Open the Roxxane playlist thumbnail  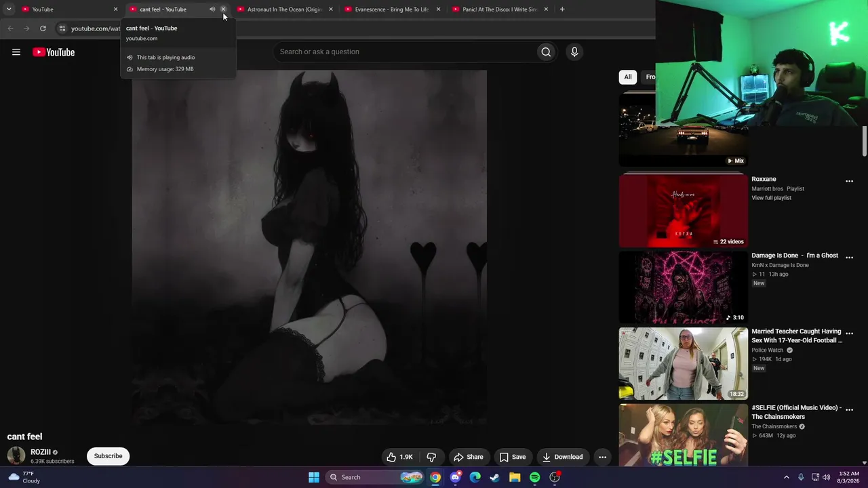click(x=684, y=209)
